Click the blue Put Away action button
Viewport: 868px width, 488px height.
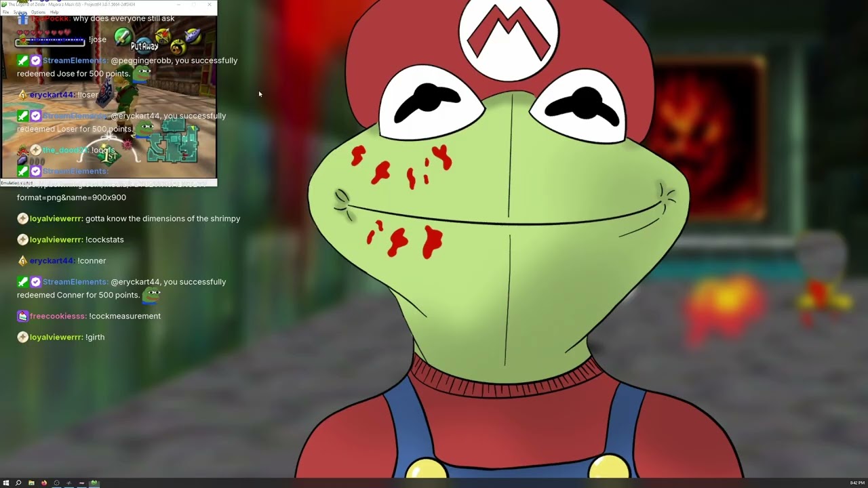click(144, 45)
